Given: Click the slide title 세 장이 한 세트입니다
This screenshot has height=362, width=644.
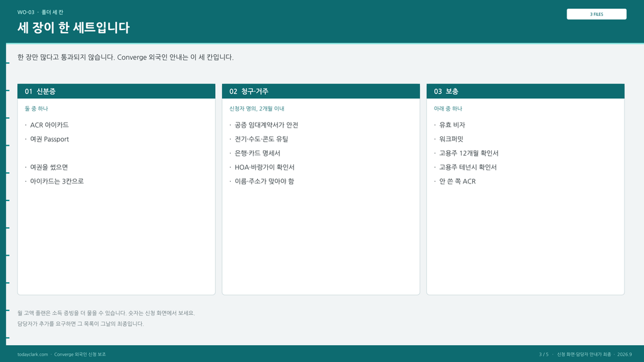Looking at the screenshot, I should click(73, 28).
